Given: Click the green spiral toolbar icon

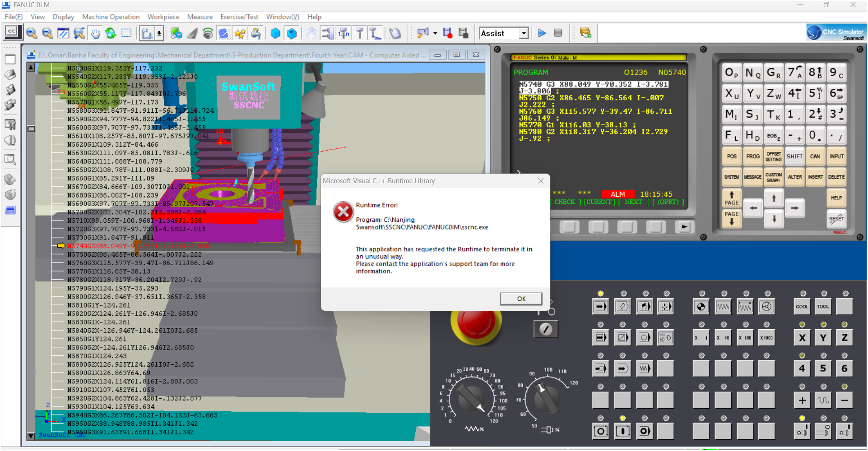Looking at the screenshot, I should [x=208, y=33].
